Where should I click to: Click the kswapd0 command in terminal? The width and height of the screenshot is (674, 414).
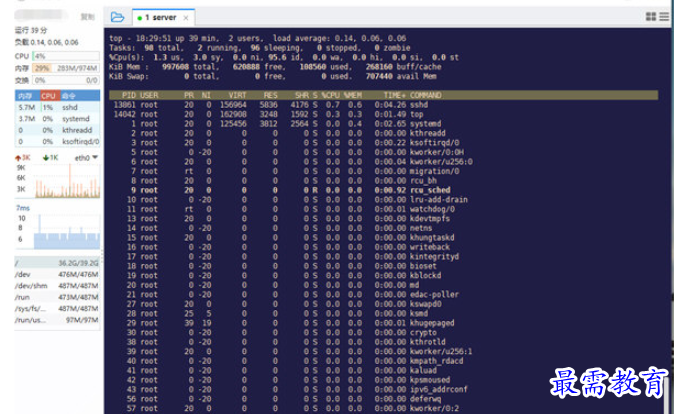(426, 304)
